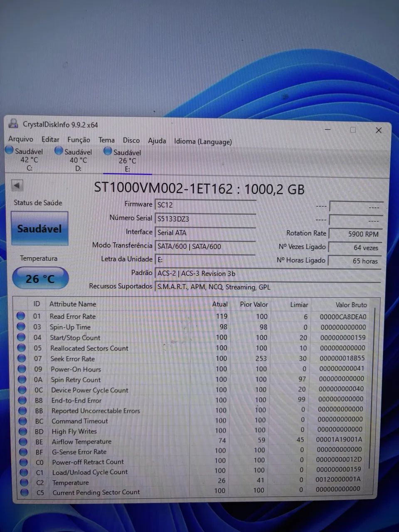The width and height of the screenshot is (399, 532).
Task: Click status circle of Seek Error Rate
Action: pos(22,358)
